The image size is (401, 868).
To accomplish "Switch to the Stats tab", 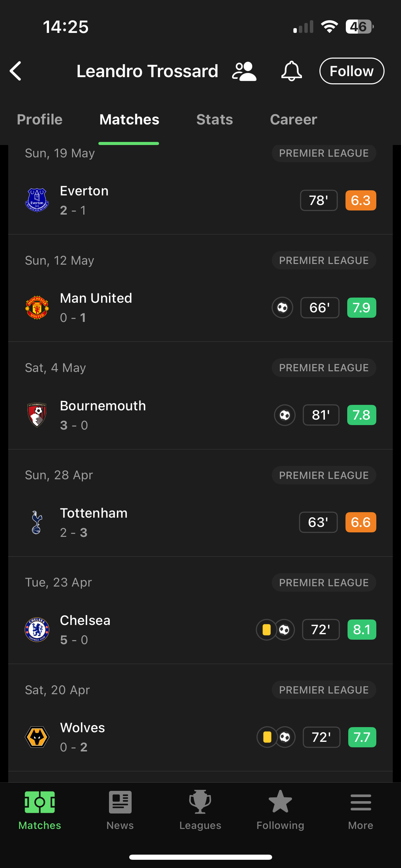I will pos(215,120).
